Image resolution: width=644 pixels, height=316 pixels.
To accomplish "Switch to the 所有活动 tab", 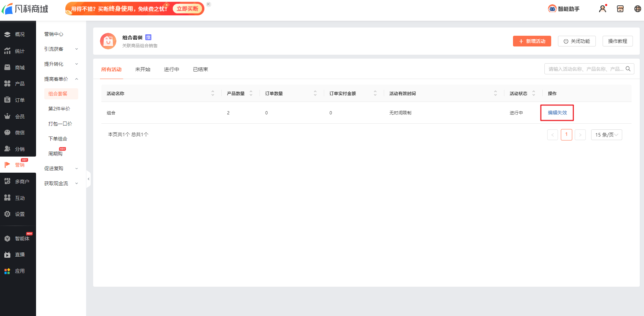I will point(111,69).
